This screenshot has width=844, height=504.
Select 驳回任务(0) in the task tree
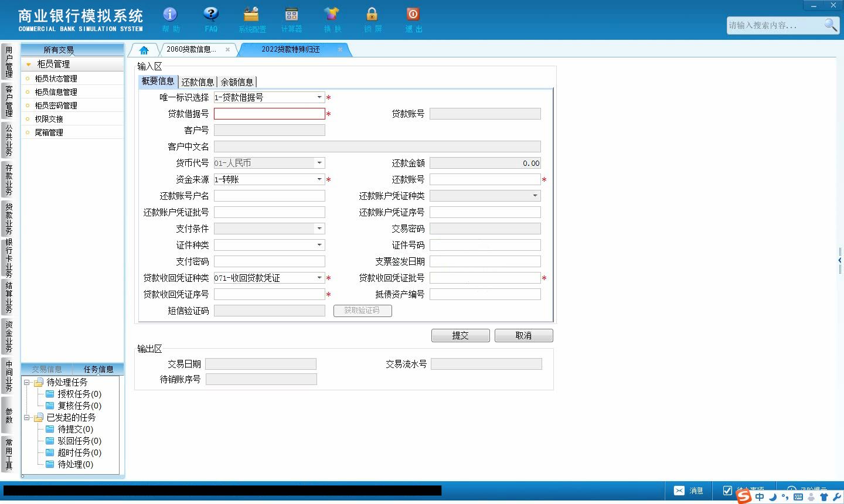tap(79, 441)
